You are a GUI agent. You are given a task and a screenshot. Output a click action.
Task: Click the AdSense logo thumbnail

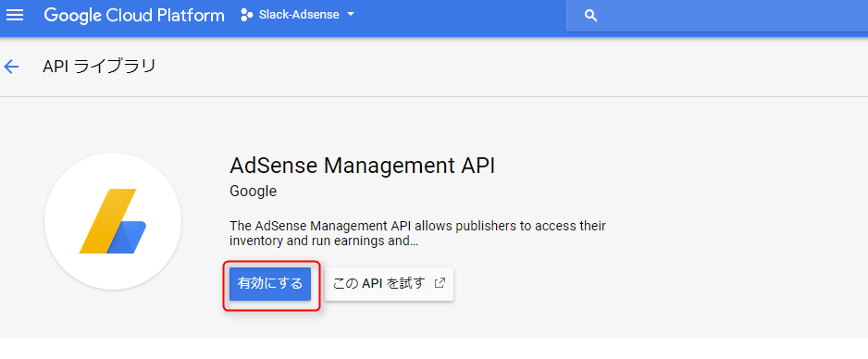click(x=113, y=221)
